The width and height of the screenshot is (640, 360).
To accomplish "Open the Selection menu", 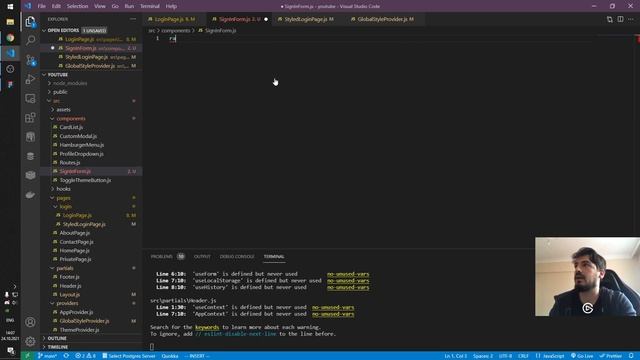I will pos(77,7).
